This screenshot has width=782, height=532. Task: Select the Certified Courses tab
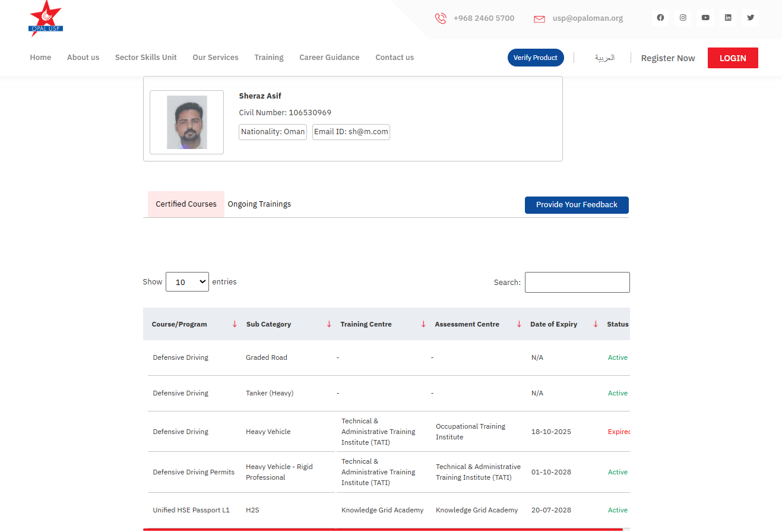pyautogui.click(x=186, y=204)
